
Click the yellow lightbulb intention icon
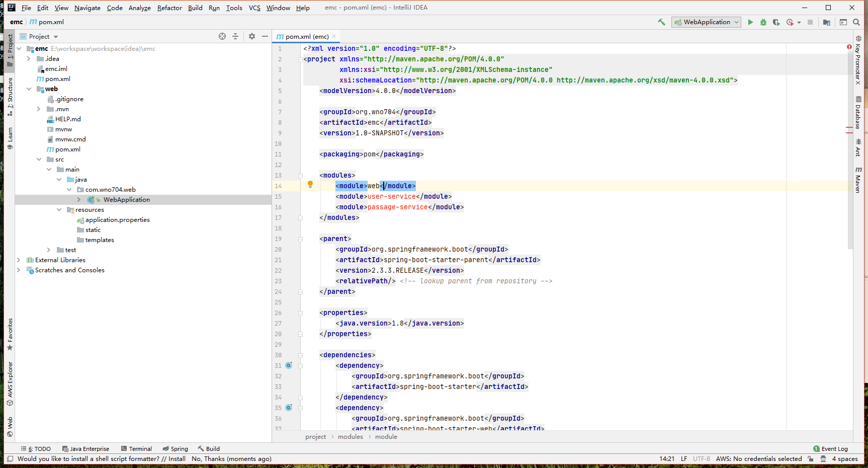[x=310, y=185]
